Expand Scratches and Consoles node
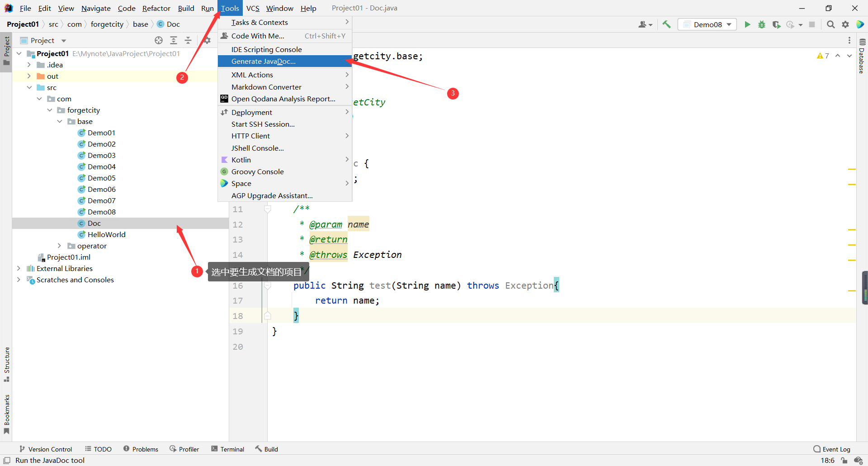Screen dimensions: 868x466 click(19, 280)
